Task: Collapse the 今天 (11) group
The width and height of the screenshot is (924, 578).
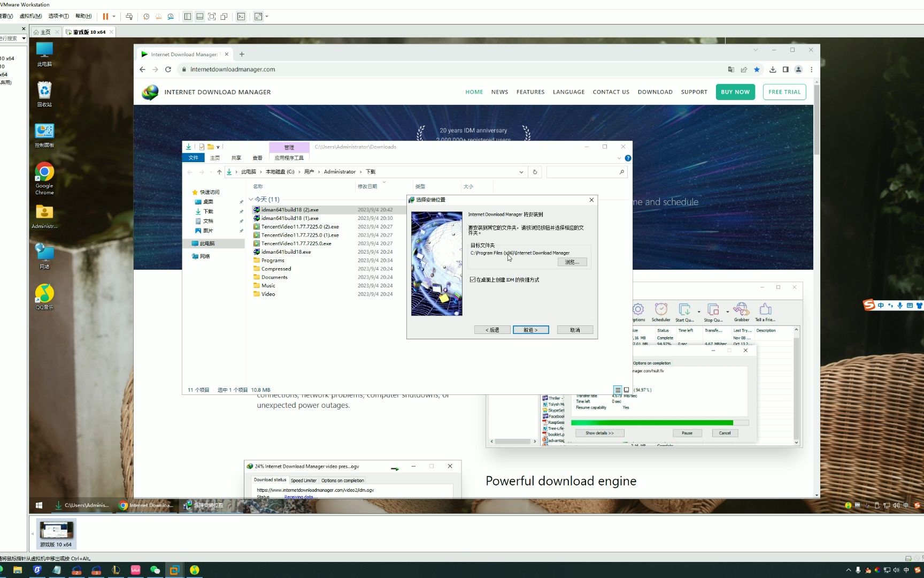Action: pos(251,200)
